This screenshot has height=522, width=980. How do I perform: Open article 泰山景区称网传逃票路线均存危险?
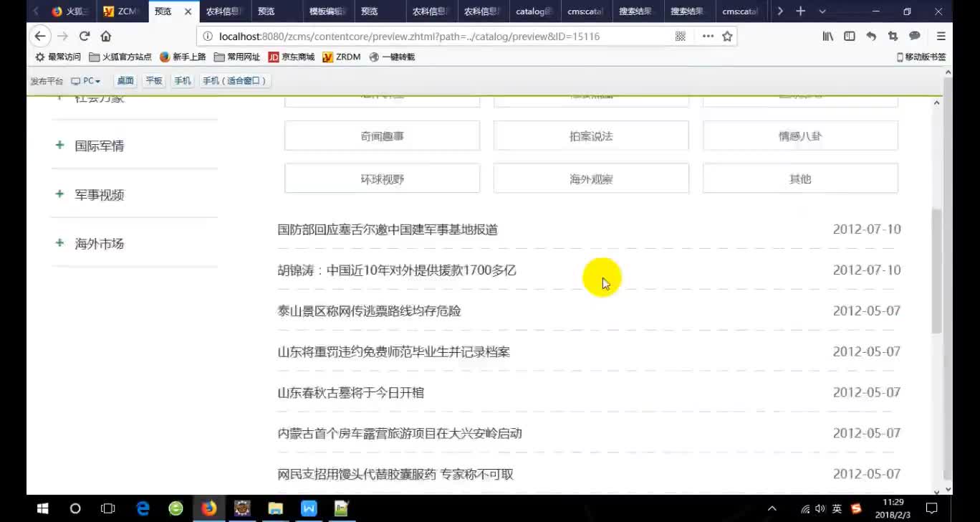[369, 311]
